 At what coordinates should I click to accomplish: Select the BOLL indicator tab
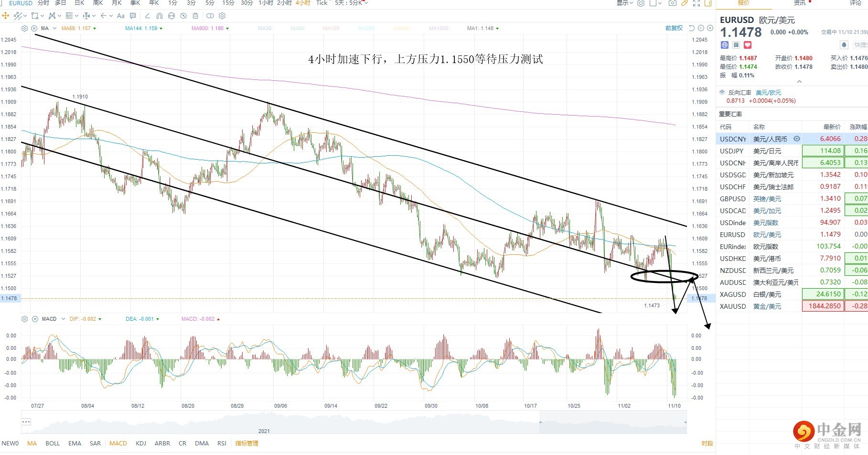[53, 443]
